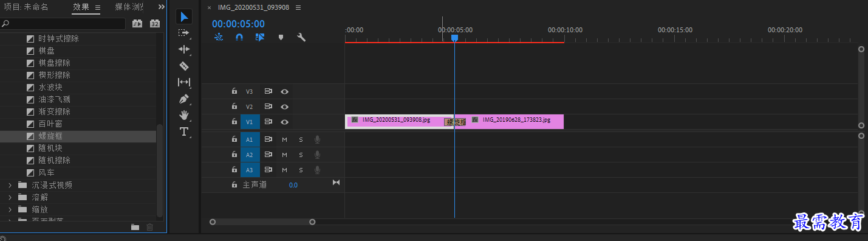Click the voice-over microphone on track A3
The width and height of the screenshot is (868, 241).
[317, 170]
